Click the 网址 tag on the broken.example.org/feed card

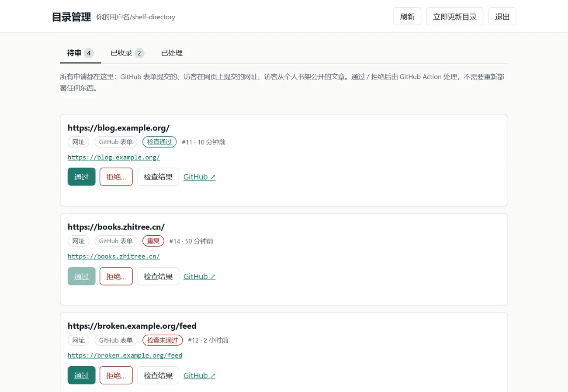(x=79, y=340)
